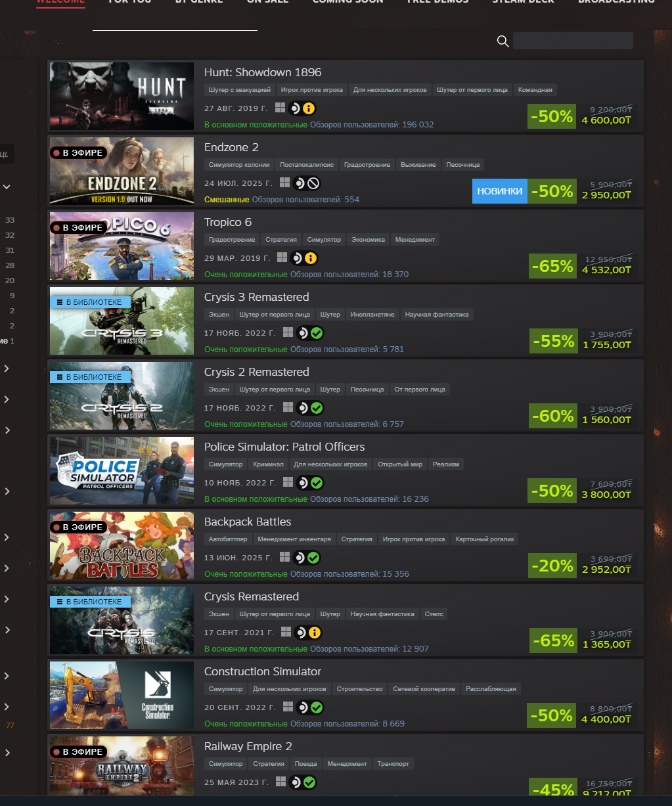The width and height of the screenshot is (672, 806).
Task: Click the НОВИНКИ badge on Endzone 2
Action: [x=500, y=191]
